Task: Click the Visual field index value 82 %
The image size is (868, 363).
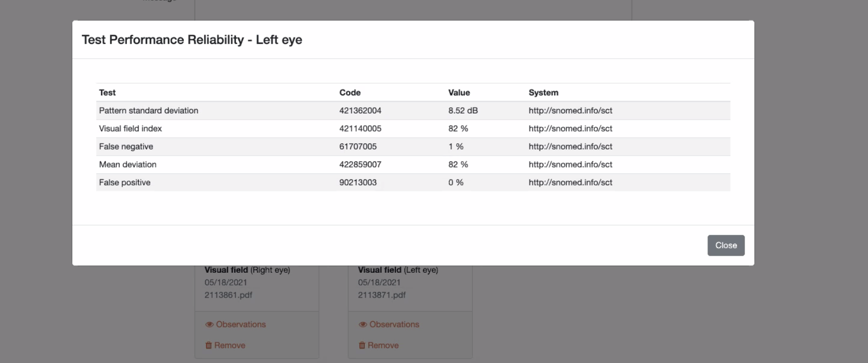Action: click(x=458, y=128)
